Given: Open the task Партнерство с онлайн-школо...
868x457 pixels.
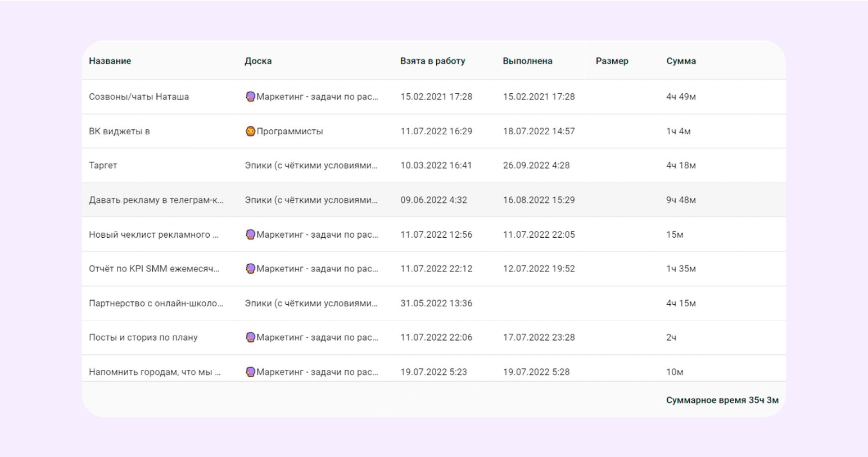Looking at the screenshot, I should click(156, 303).
